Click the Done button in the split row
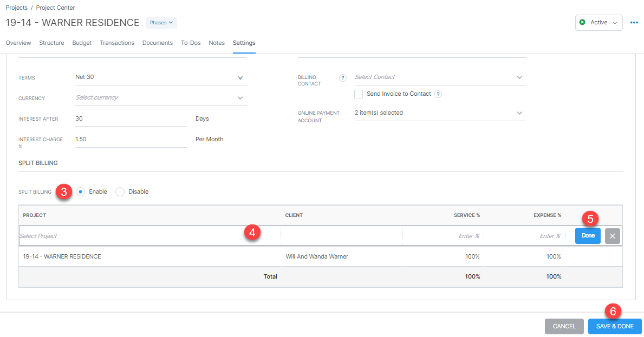 [x=587, y=235]
